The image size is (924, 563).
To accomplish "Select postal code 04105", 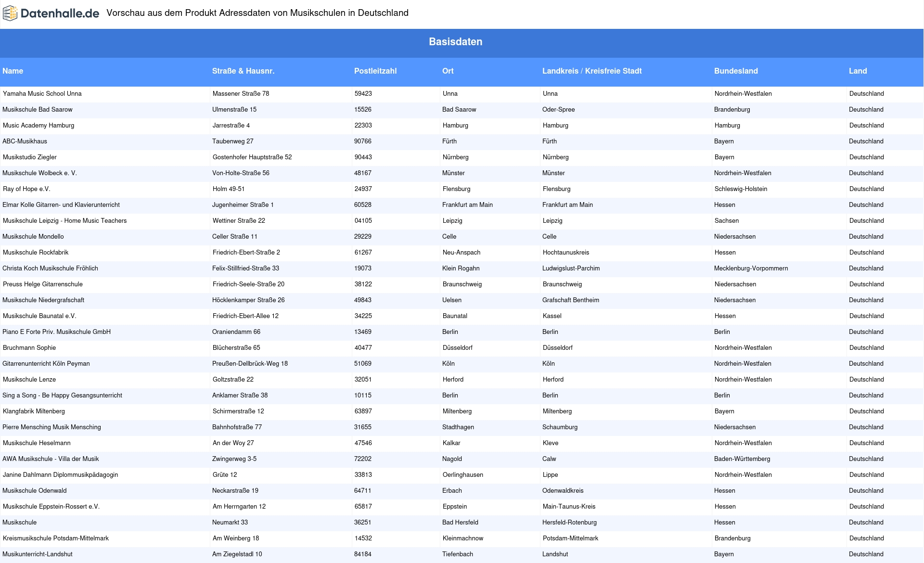I will click(363, 221).
